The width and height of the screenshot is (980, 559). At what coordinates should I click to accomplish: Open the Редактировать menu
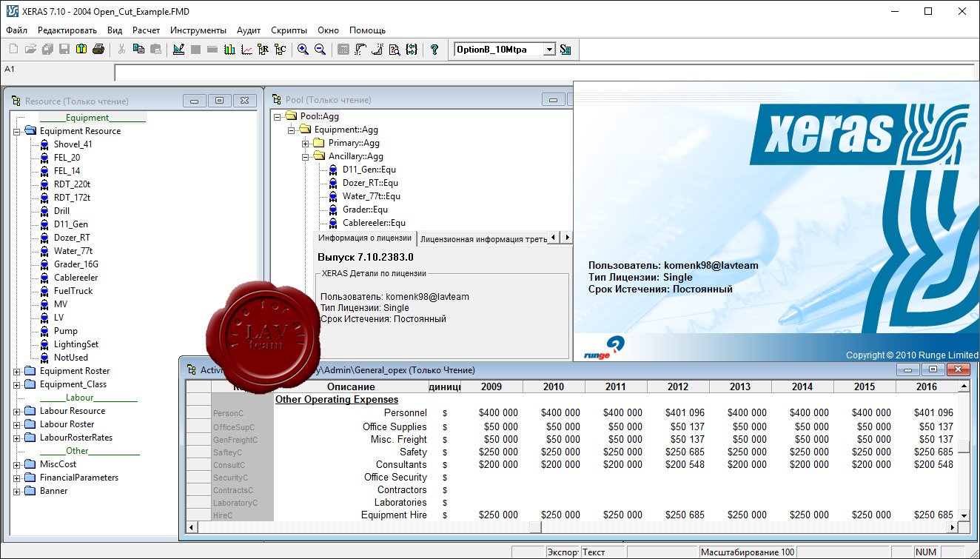click(67, 30)
